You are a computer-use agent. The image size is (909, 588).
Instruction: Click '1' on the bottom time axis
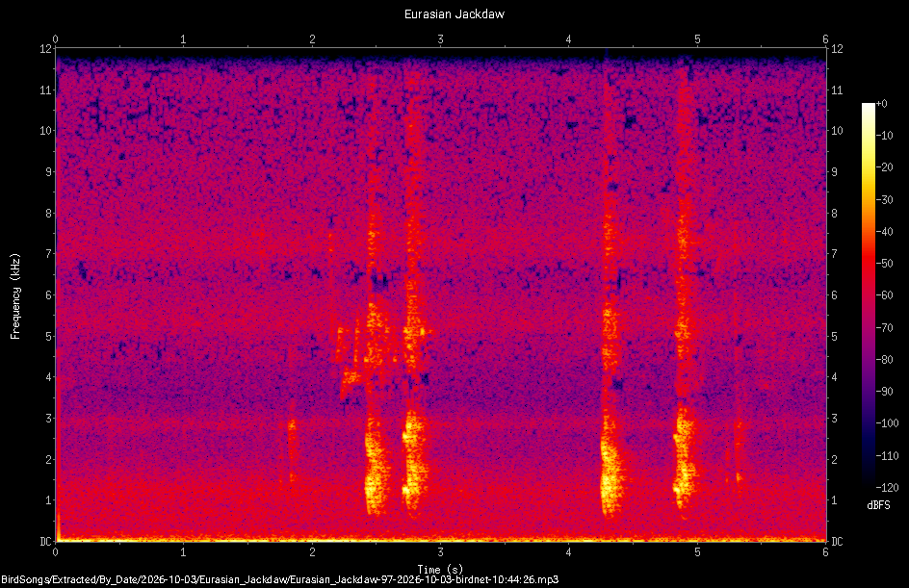[183, 552]
